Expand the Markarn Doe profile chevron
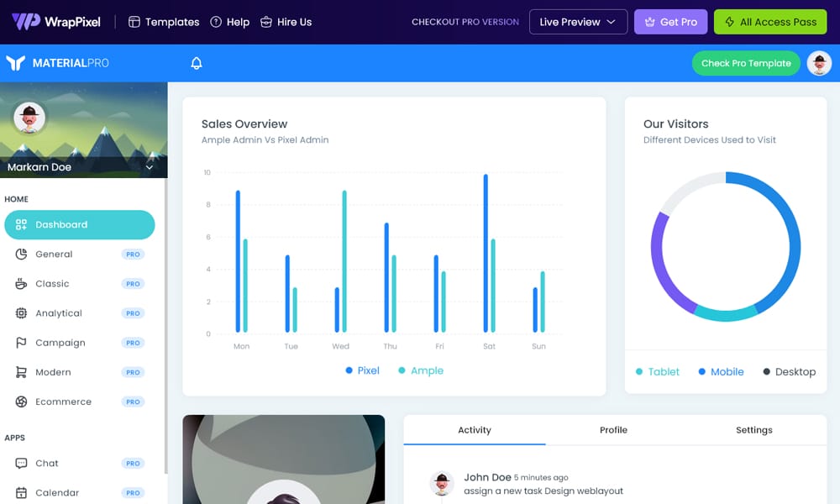This screenshot has height=504, width=840. click(x=150, y=167)
